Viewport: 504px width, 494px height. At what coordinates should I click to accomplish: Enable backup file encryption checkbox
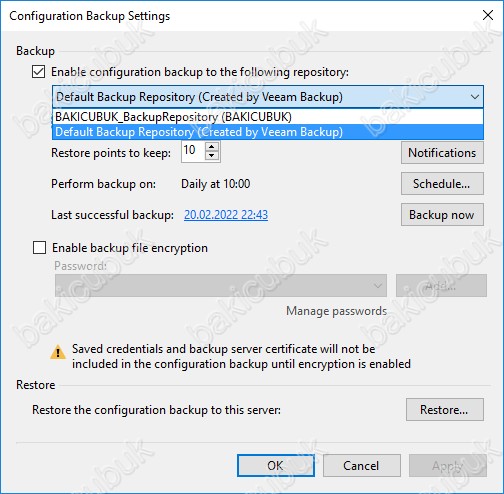click(39, 248)
